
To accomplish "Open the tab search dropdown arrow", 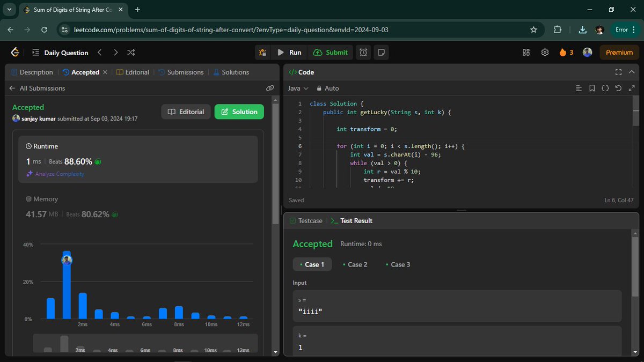I will pos(10,10).
